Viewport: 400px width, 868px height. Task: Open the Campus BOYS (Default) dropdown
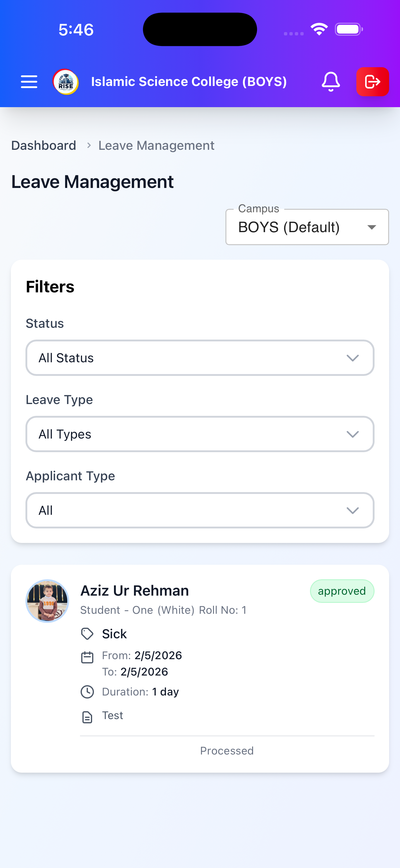click(x=307, y=227)
